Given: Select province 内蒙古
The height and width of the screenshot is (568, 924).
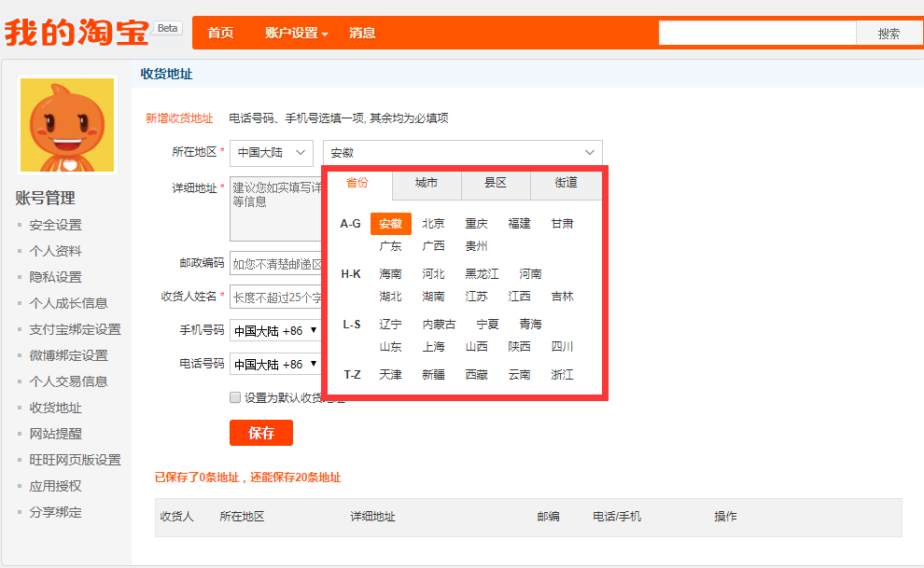Looking at the screenshot, I should pyautogui.click(x=439, y=324).
